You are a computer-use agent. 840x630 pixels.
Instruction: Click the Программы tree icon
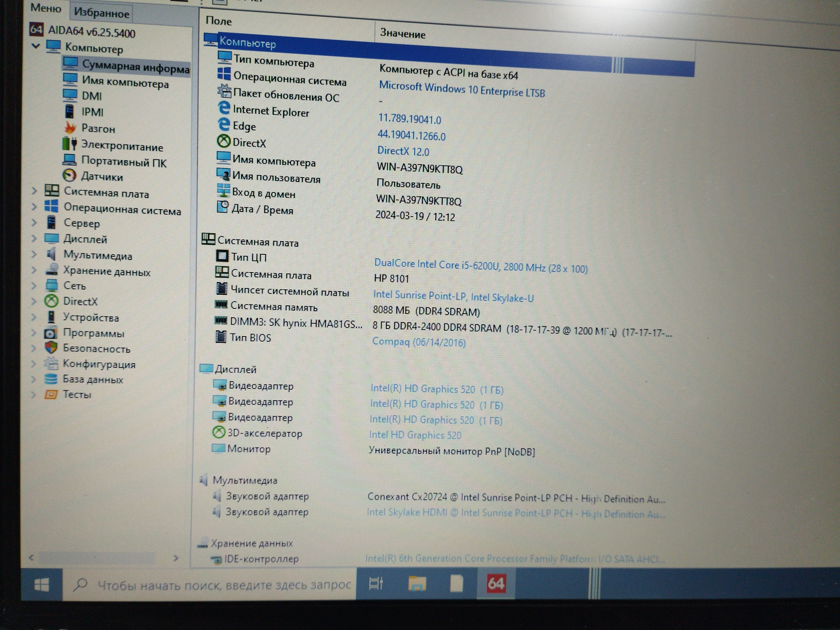[51, 332]
